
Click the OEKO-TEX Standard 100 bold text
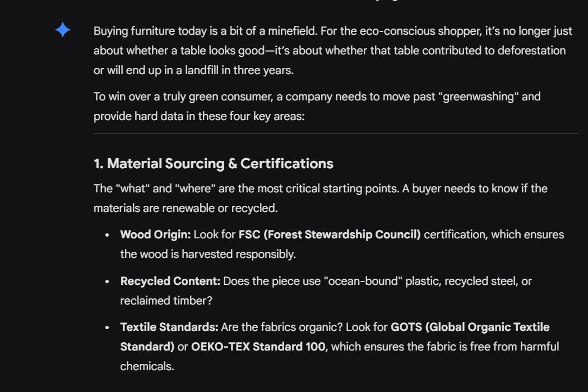[258, 347]
